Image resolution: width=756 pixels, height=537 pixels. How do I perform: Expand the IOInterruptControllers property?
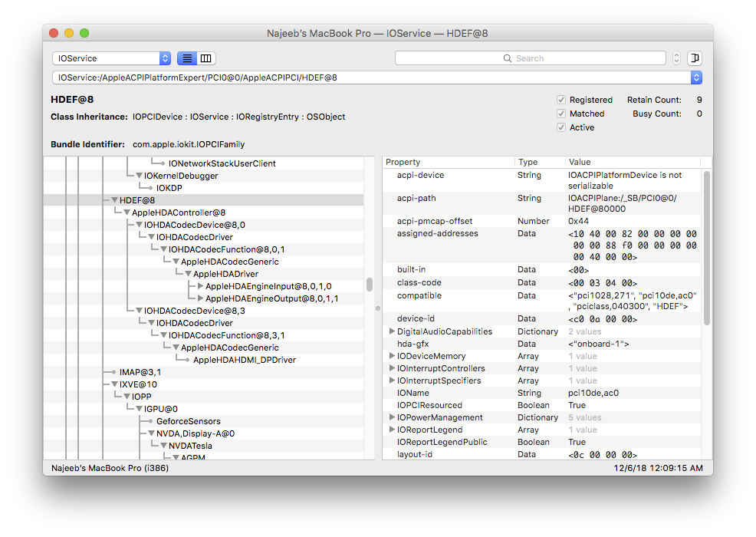point(392,368)
